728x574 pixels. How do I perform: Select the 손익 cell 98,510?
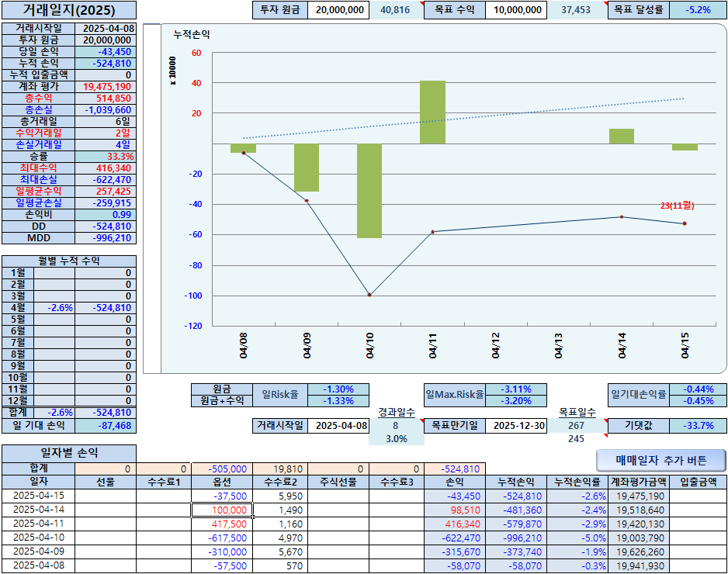coord(455,510)
